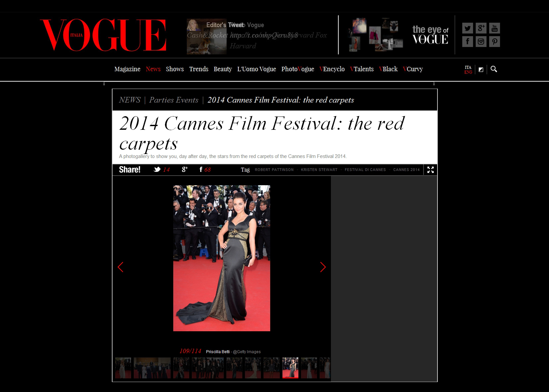Click Parties Events breadcrumb link
Screen dimensions: 549x392
point(174,100)
